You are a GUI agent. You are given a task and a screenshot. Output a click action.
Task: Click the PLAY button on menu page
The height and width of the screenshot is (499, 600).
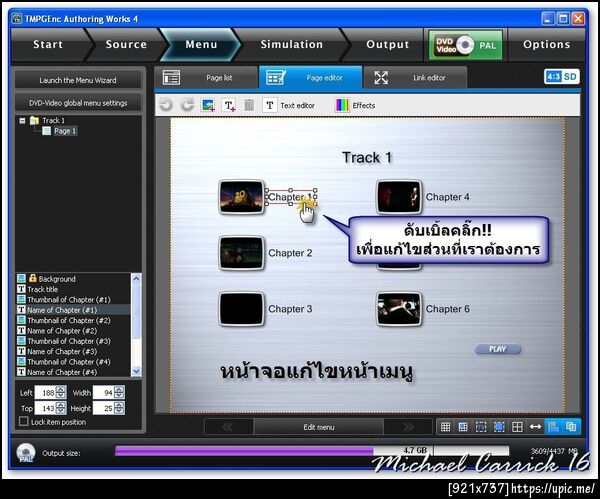point(497,349)
